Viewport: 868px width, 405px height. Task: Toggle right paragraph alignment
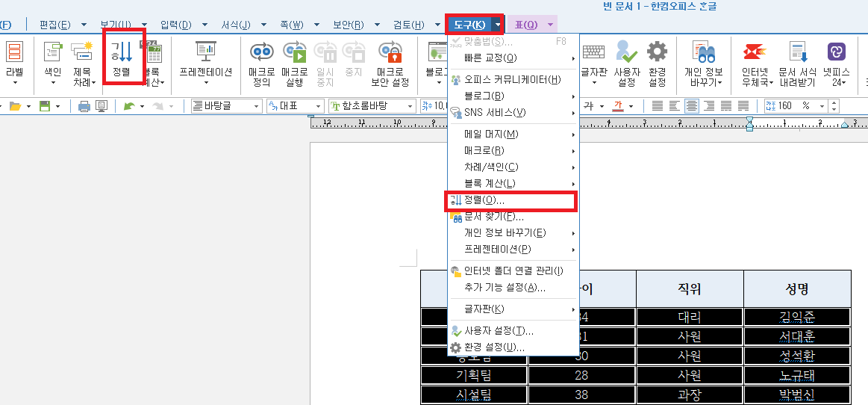coord(708,106)
